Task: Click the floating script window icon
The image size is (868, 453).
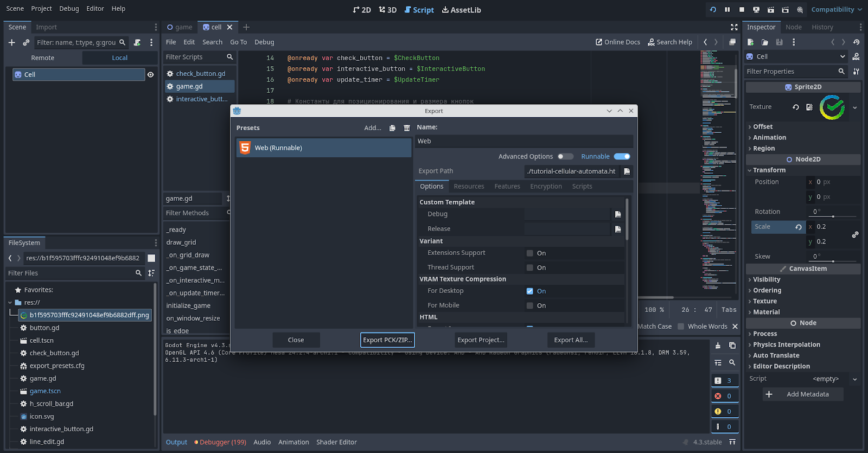Action: 732,42
